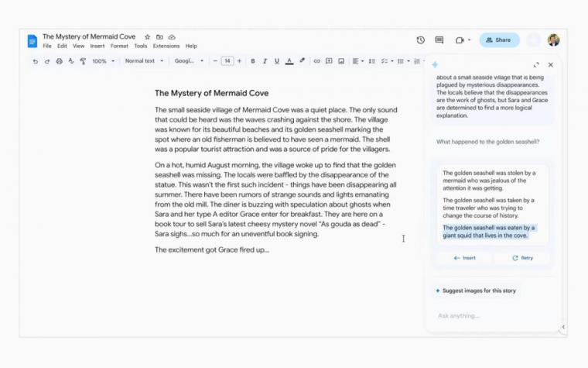Click the numbered list icon
The height and width of the screenshot is (368, 588).
click(x=417, y=61)
